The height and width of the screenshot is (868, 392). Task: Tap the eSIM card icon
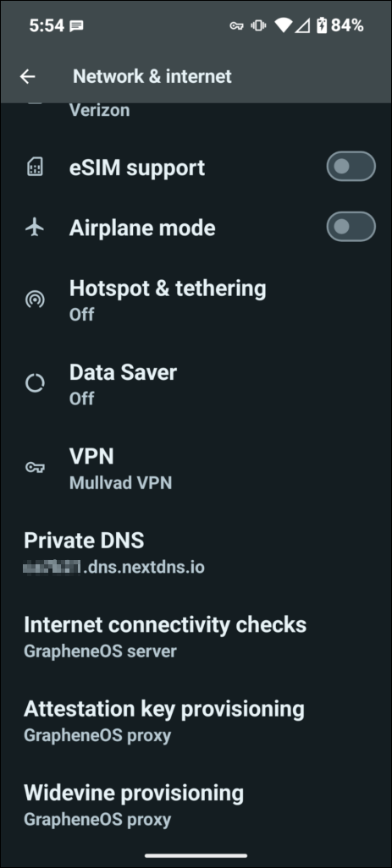click(x=35, y=167)
